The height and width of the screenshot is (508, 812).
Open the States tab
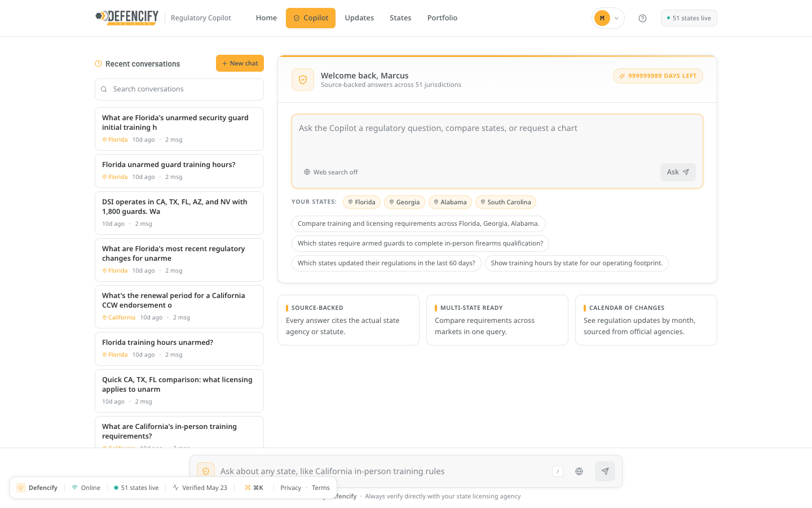(x=400, y=18)
